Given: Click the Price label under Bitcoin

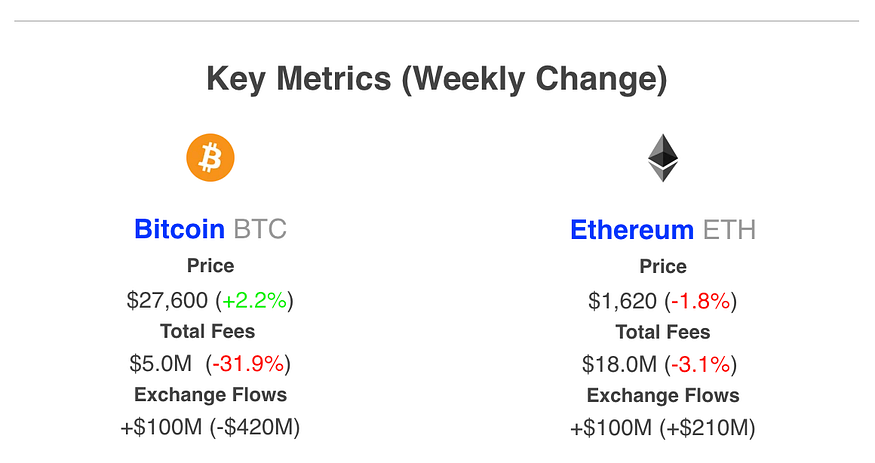Looking at the screenshot, I should click(210, 266).
